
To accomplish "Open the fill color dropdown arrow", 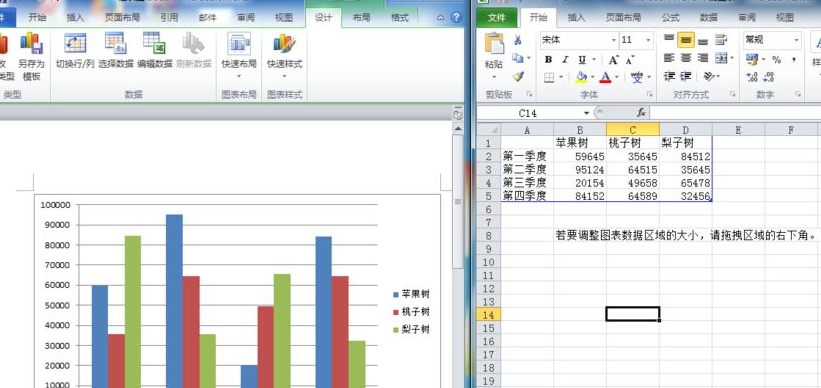I will pos(592,77).
